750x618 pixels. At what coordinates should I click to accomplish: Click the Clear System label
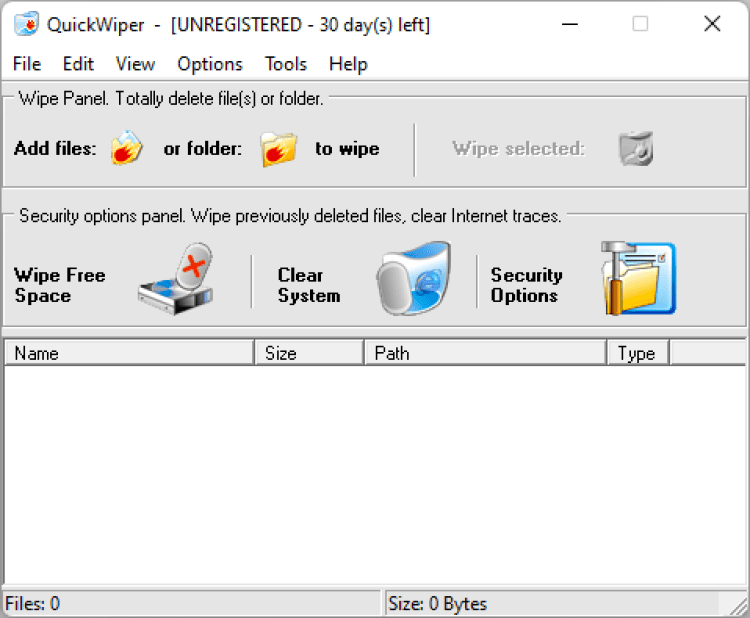[309, 285]
